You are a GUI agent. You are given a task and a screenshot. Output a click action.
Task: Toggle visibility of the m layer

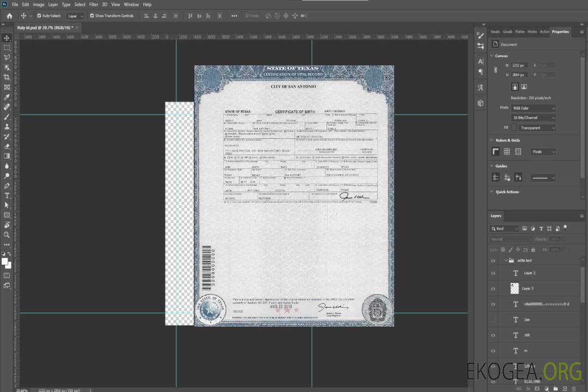click(x=493, y=351)
